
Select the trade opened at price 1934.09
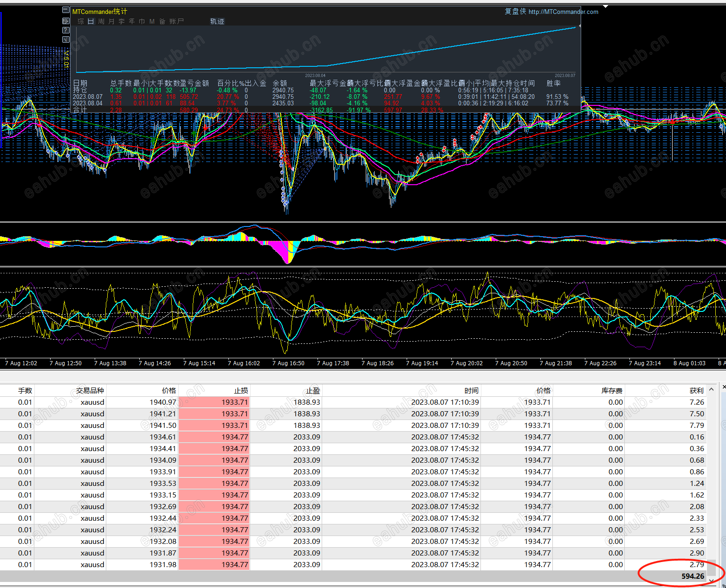[353, 460]
